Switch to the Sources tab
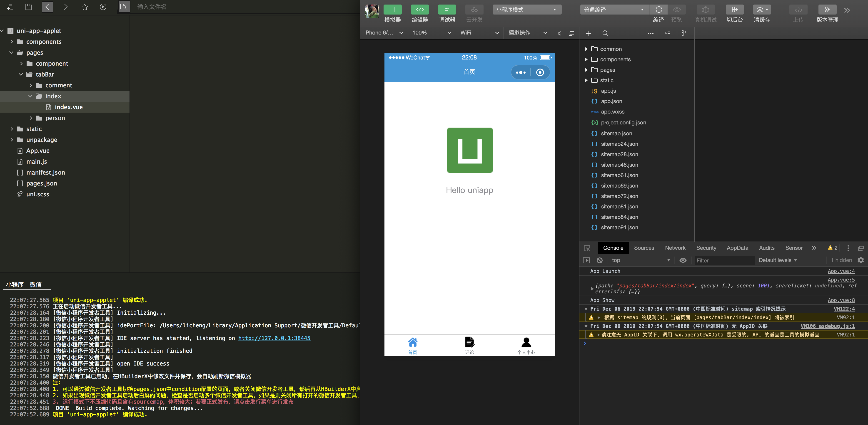Screen dimensions: 868x425 point(644,248)
